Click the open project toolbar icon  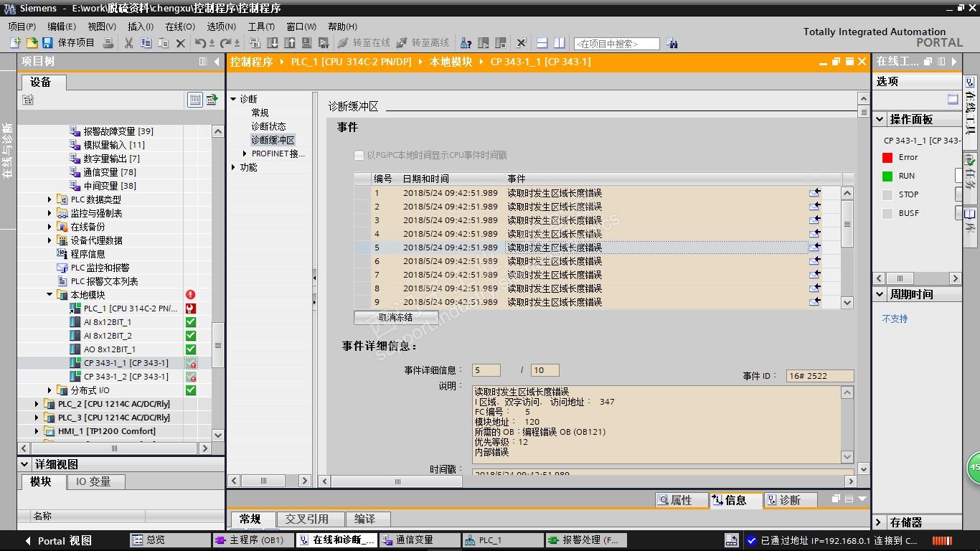tap(31, 43)
